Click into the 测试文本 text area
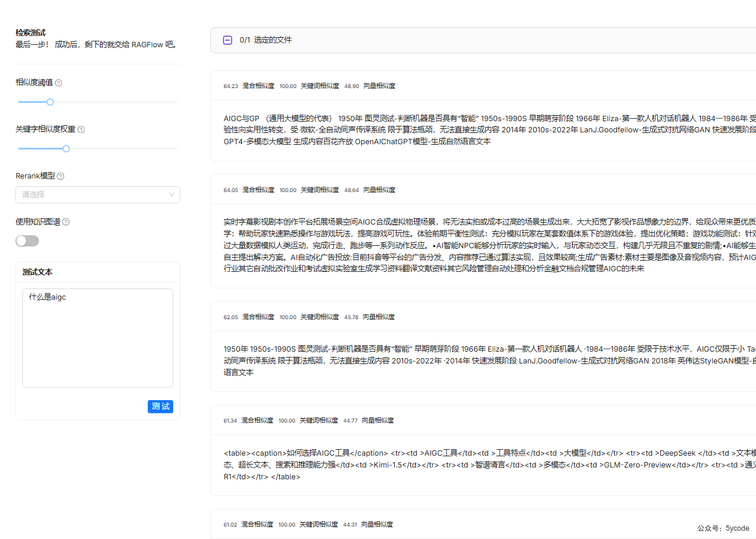Viewport: 756px width, 539px height. pos(98,338)
